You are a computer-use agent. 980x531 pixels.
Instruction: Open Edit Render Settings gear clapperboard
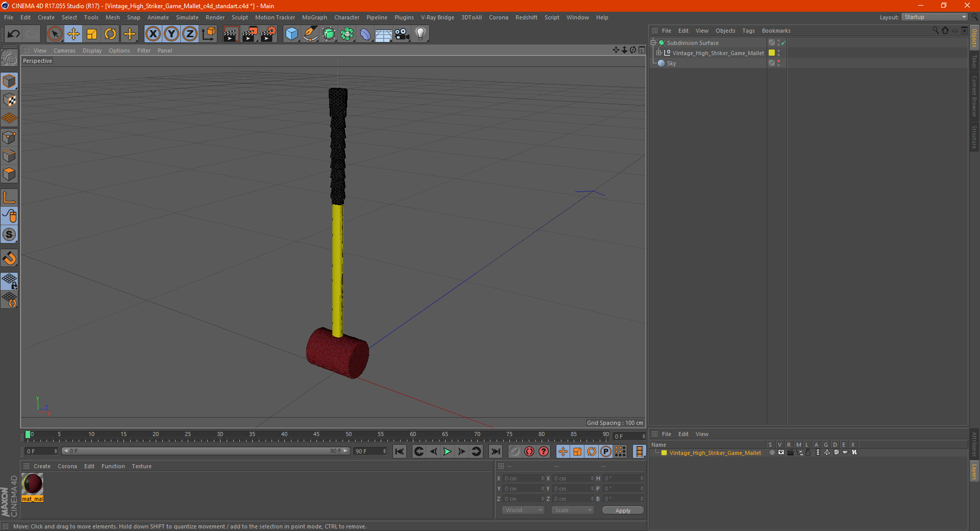[x=268, y=34]
